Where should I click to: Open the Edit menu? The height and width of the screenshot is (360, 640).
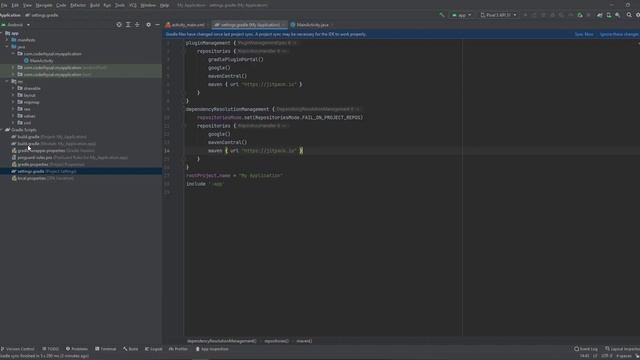click(x=15, y=5)
